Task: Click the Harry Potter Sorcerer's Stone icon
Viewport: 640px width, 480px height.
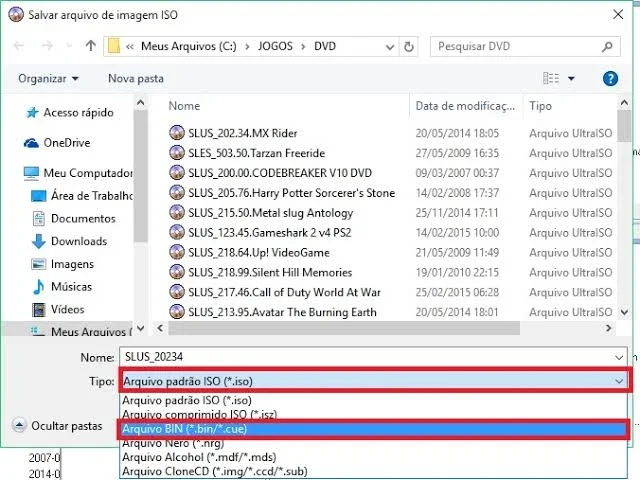Action: (177, 192)
